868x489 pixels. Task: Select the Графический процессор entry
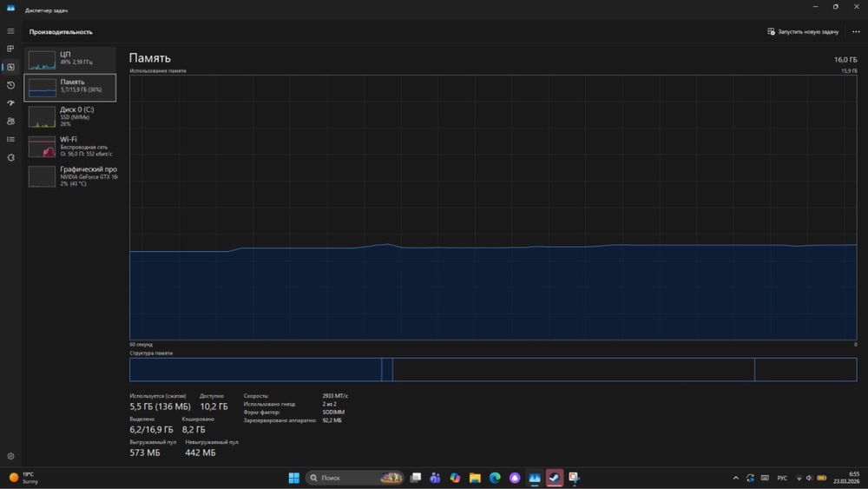pos(70,176)
